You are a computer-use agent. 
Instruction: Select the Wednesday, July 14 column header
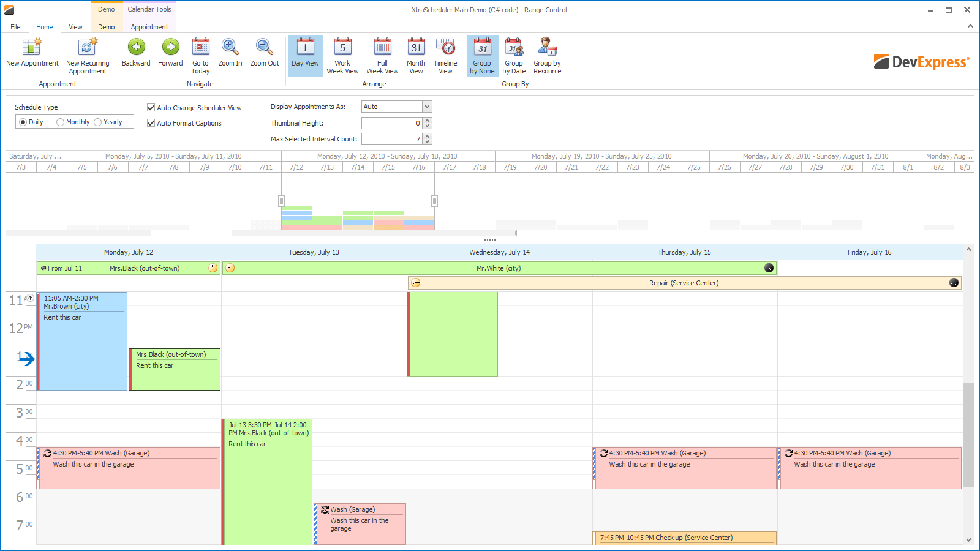500,252
